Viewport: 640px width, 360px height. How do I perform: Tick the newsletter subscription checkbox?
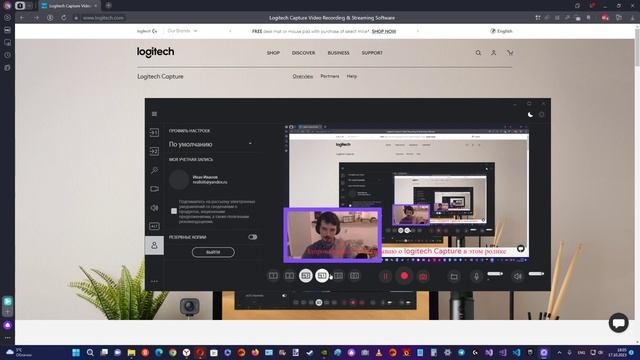174,211
